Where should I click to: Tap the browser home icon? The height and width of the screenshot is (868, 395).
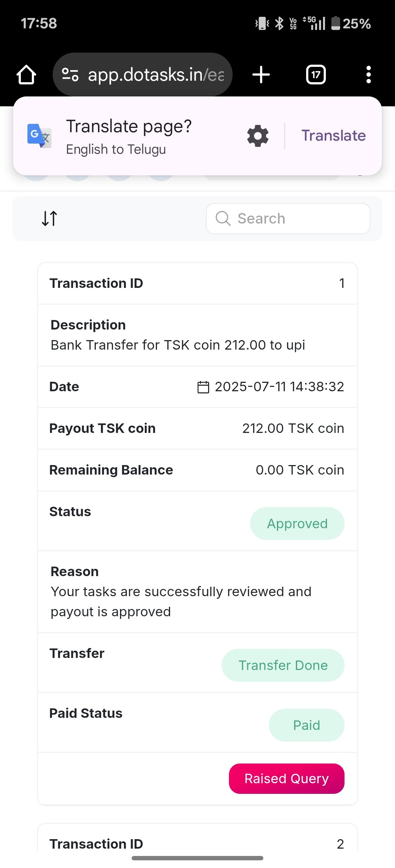[26, 75]
